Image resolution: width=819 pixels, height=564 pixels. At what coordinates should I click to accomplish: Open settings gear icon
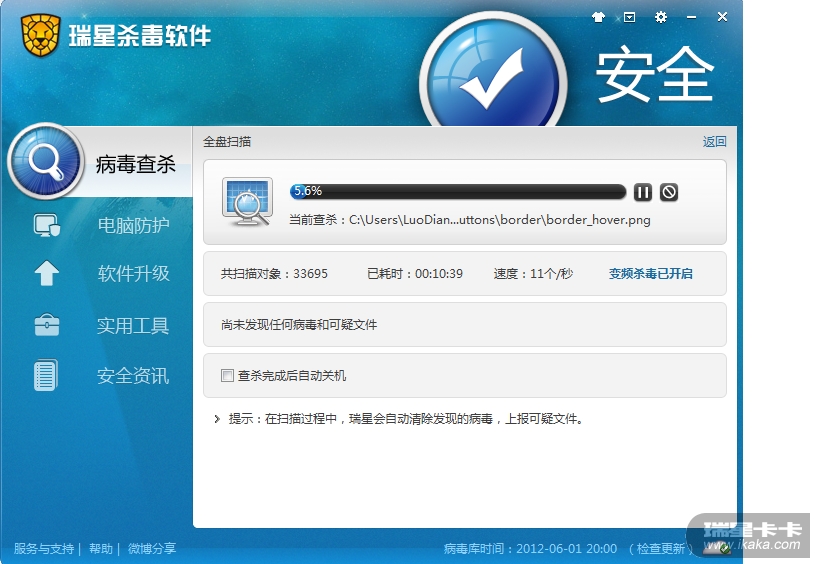click(660, 17)
